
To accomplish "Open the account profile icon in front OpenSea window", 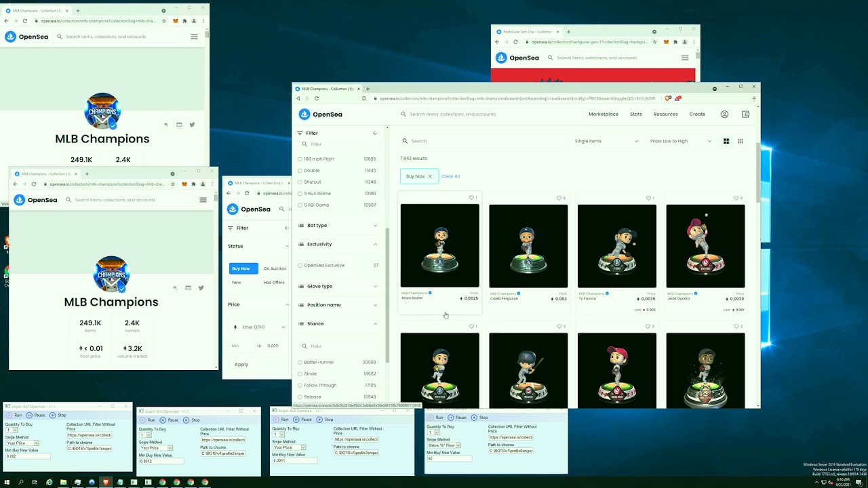I will click(724, 115).
